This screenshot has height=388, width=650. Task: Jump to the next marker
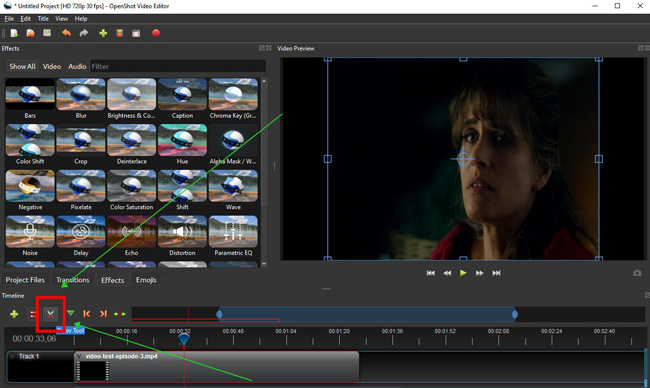tap(103, 314)
